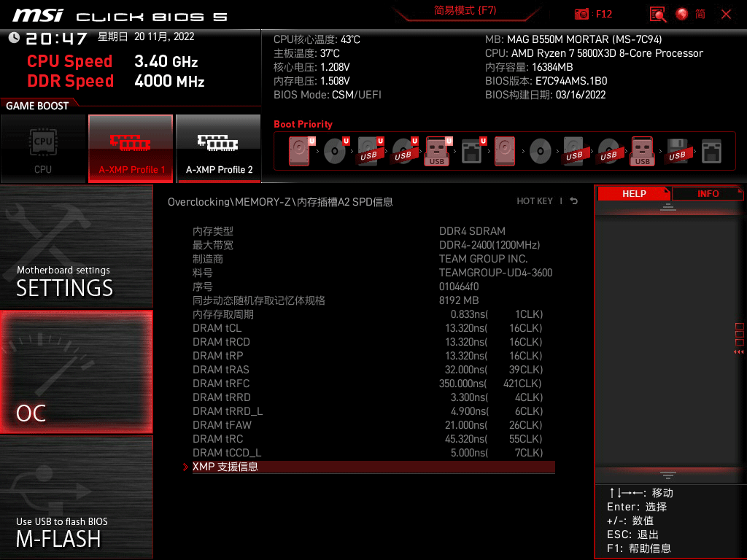Image resolution: width=747 pixels, height=560 pixels.
Task: Click the clock icon beside the time
Action: click(x=14, y=38)
